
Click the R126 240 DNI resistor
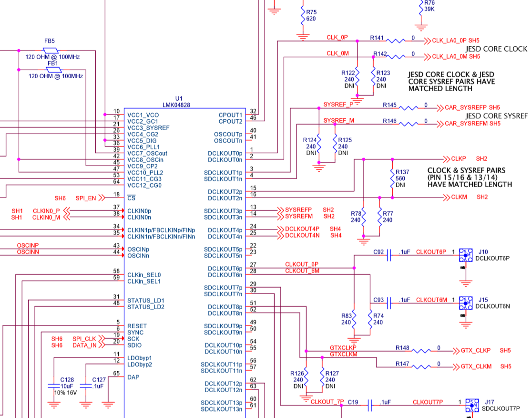306,376
